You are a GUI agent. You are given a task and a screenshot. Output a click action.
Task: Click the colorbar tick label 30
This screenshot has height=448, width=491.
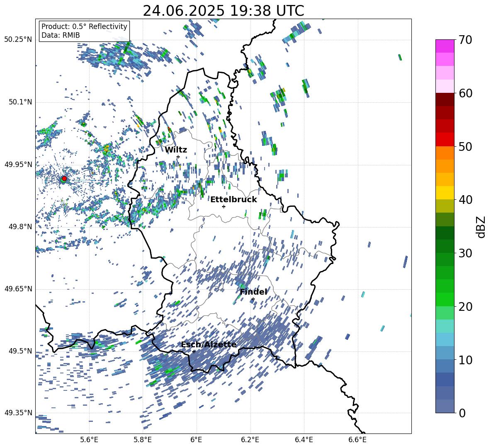coord(465,253)
